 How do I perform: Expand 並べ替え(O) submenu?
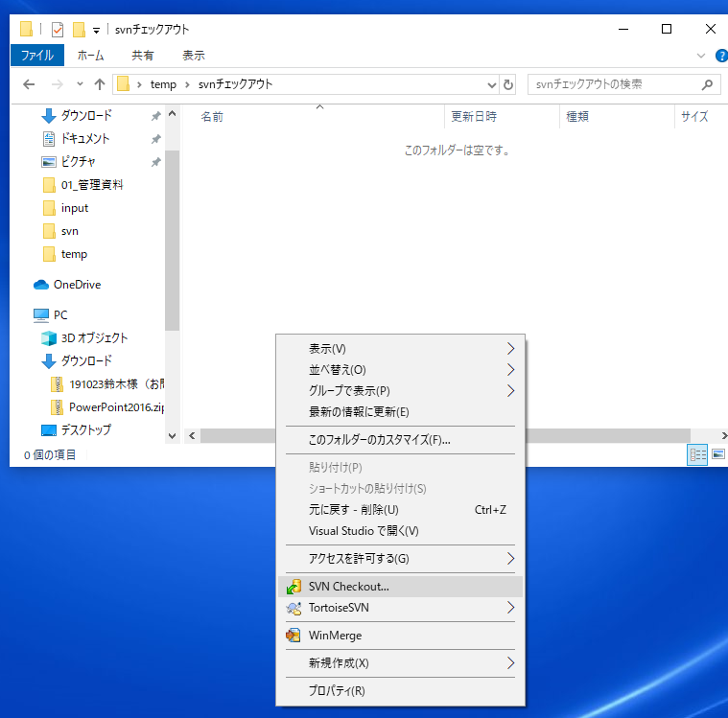(x=400, y=370)
